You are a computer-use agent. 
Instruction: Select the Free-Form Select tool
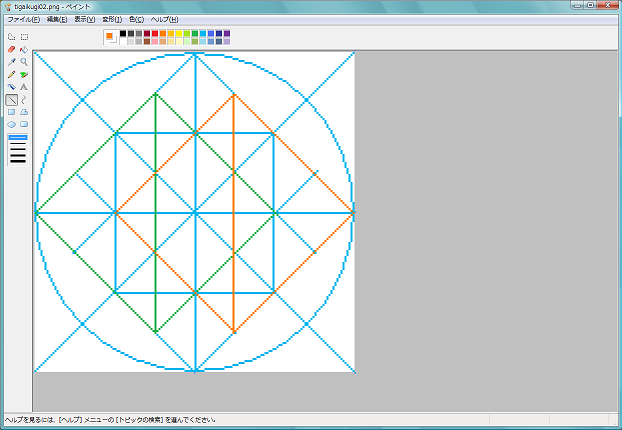click(12, 37)
